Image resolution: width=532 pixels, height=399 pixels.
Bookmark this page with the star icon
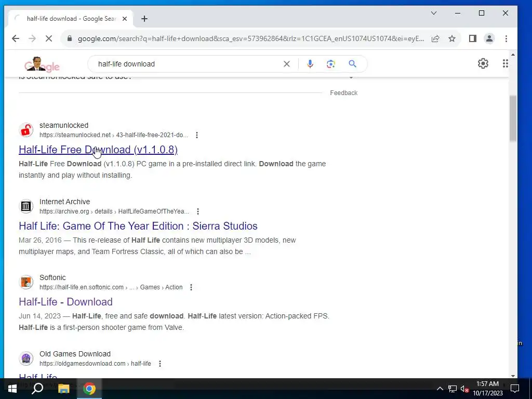452,38
